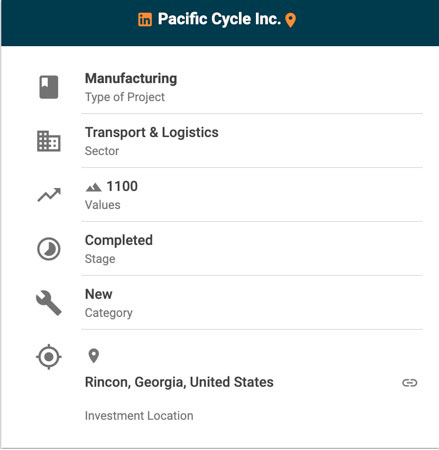Open the LinkedIn icon beside Pacific Cycle Inc.
The image size is (439, 450).
click(145, 19)
